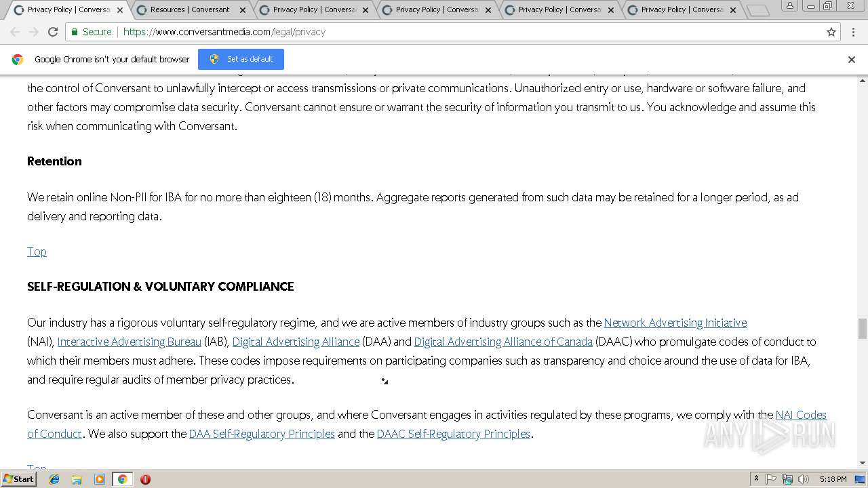The height and width of the screenshot is (488, 868).
Task: Open the NAI Codes of Conduct link
Action: click(x=801, y=415)
